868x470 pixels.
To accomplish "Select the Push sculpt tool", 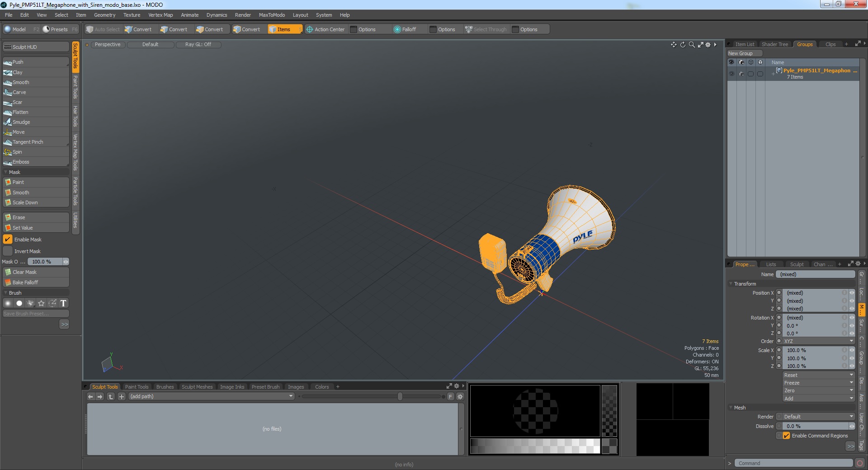I will [x=36, y=62].
